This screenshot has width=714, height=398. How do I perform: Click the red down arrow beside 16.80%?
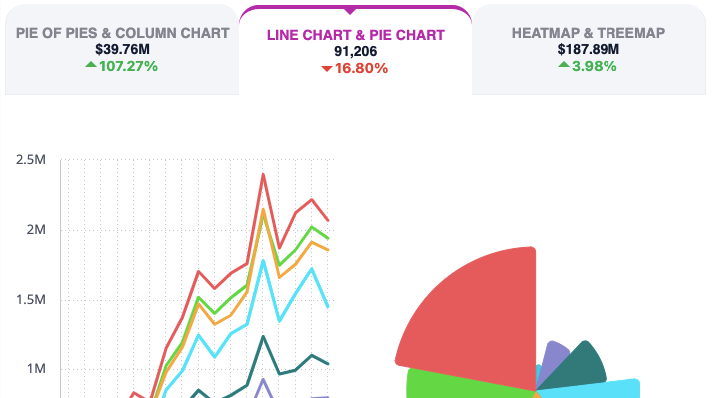pos(327,69)
